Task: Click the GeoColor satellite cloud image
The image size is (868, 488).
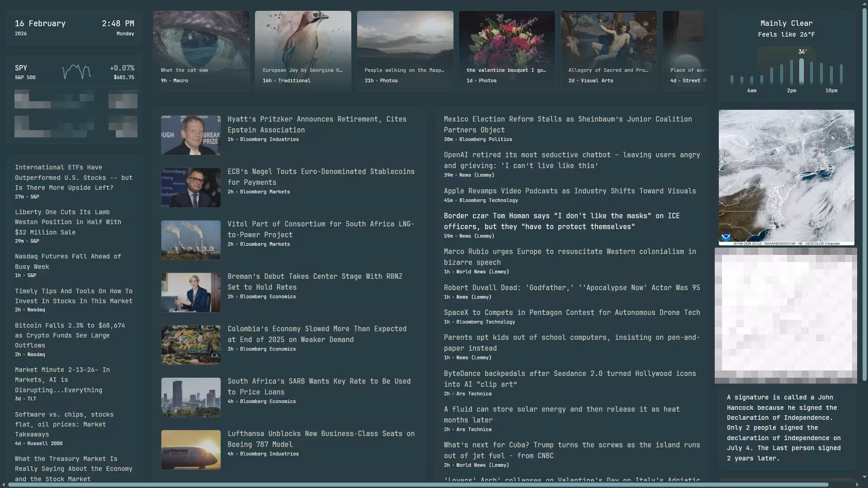Action: point(786,176)
